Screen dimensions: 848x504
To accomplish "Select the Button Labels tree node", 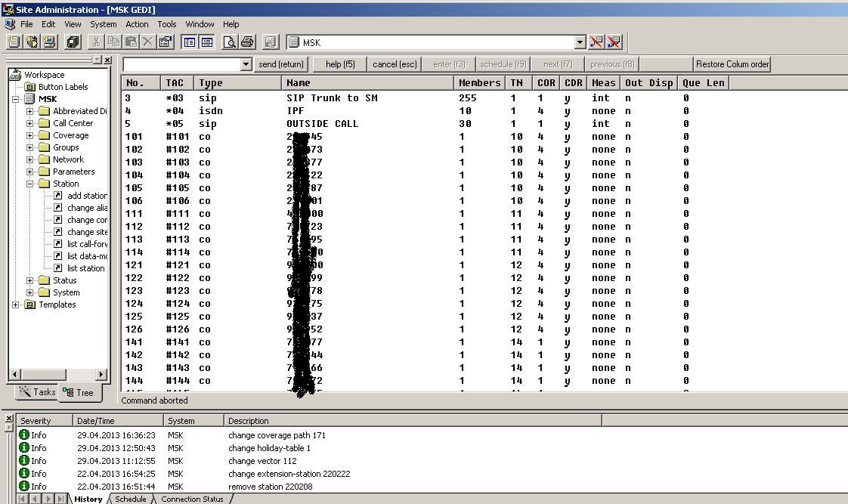I will pos(63,87).
